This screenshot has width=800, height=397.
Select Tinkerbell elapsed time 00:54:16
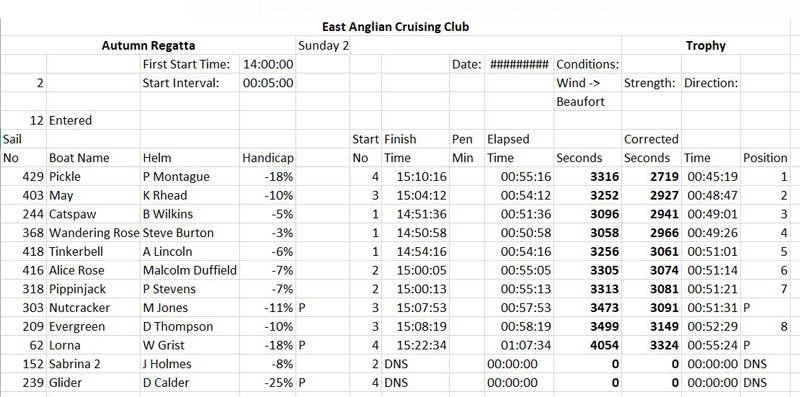pos(519,252)
